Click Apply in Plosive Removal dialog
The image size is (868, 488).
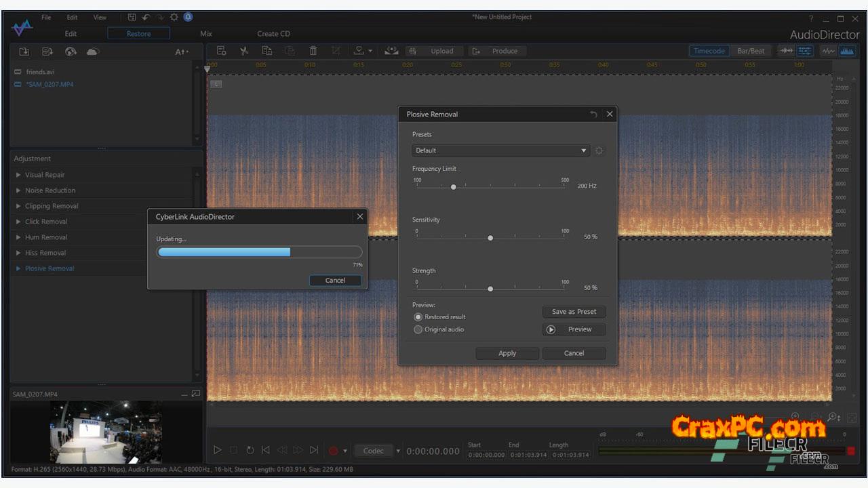(507, 353)
